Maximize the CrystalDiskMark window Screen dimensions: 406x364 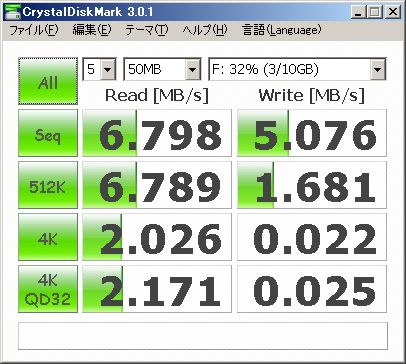(x=374, y=12)
